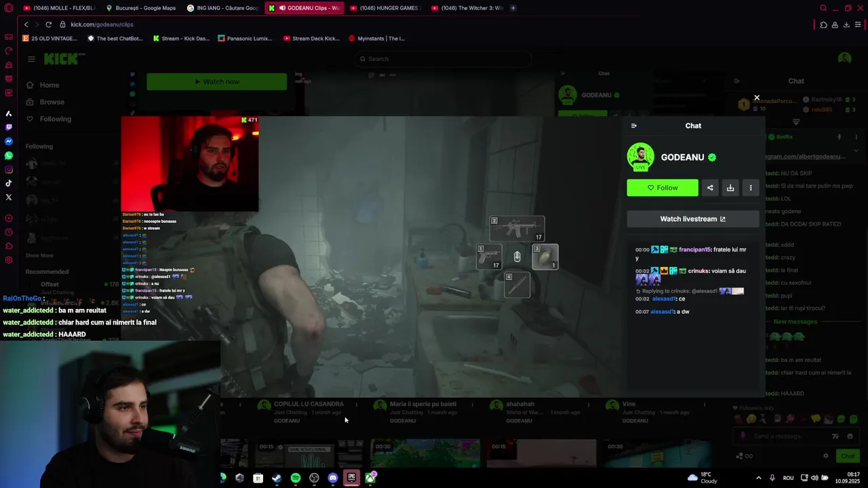The image size is (868, 488).
Task: Open Stream Deck Kick bookmark
Action: tap(312, 39)
